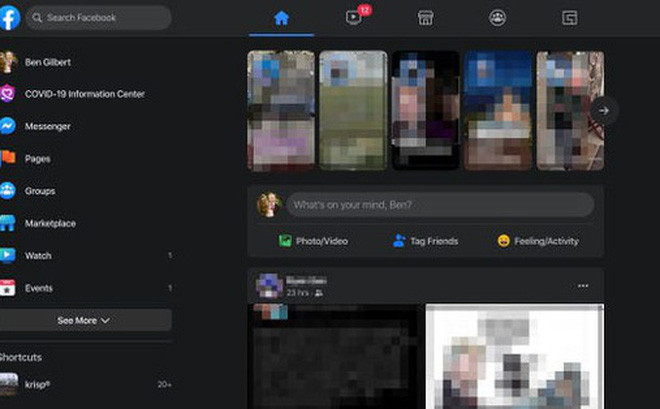
Task: Open the fifth story card
Action: click(570, 111)
